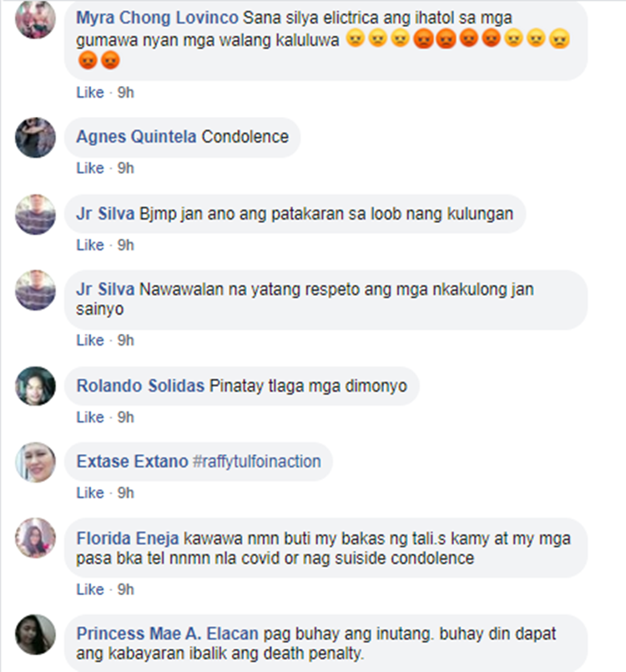626x672 pixels.
Task: Like the Extase Extano hashtag comment
Action: pyautogui.click(x=90, y=493)
